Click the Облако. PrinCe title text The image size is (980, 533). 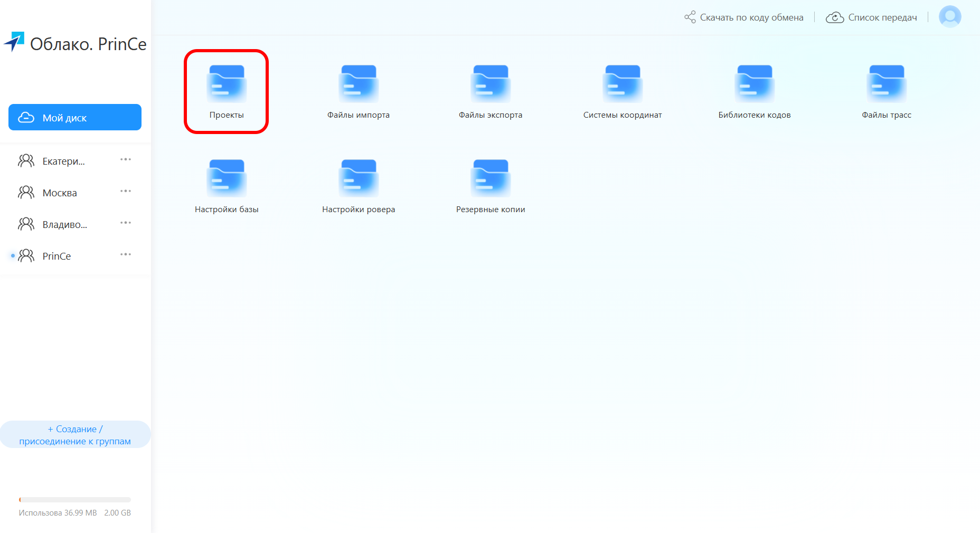88,44
